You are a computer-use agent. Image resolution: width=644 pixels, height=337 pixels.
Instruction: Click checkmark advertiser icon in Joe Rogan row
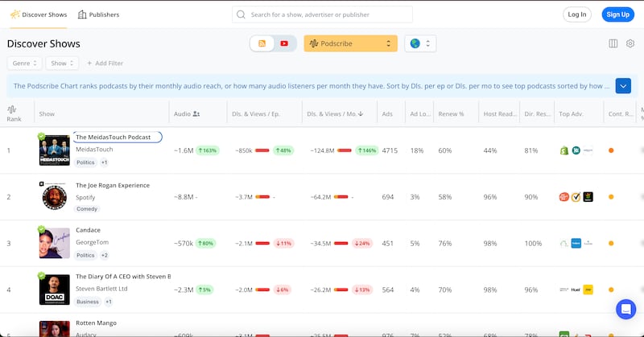(x=576, y=197)
